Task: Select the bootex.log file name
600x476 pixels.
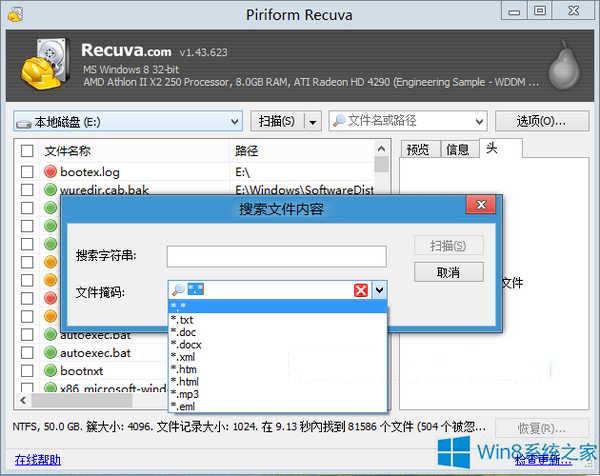Action: (90, 172)
